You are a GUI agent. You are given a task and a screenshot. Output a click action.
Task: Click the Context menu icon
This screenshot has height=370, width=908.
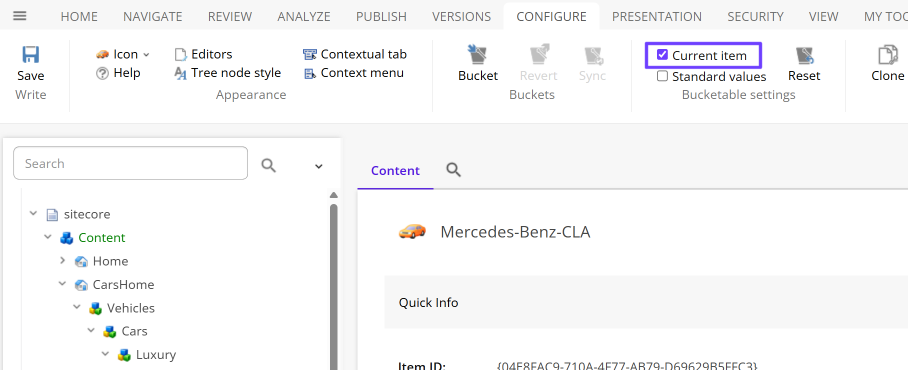pyautogui.click(x=310, y=73)
